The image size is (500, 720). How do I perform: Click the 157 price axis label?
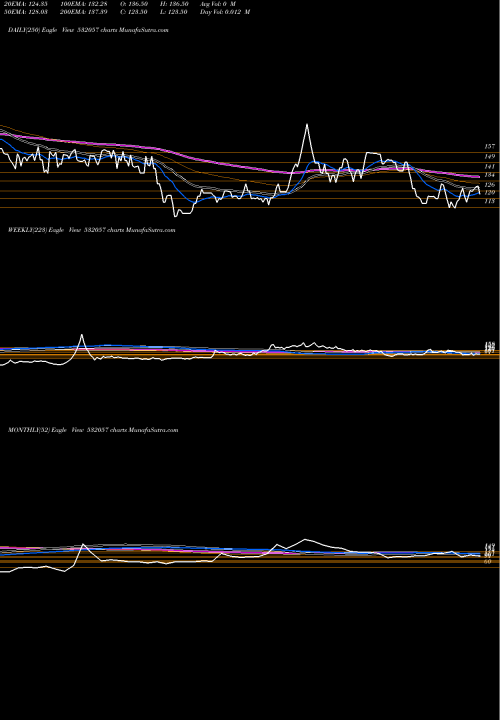(490, 146)
